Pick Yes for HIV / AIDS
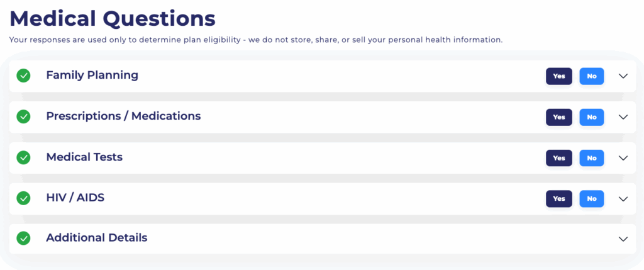This screenshot has height=270, width=644. click(x=558, y=199)
